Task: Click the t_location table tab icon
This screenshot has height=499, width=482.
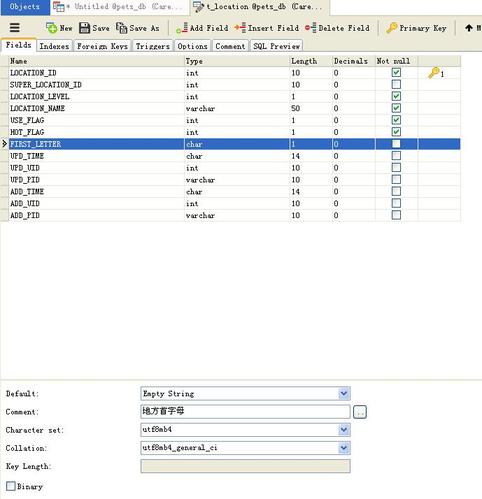Action: pos(198,7)
